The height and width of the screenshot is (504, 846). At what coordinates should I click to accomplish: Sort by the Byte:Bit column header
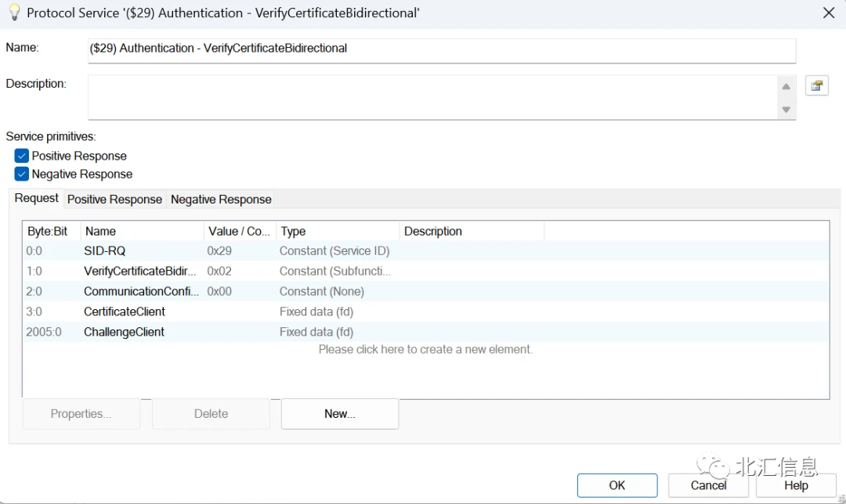click(48, 232)
